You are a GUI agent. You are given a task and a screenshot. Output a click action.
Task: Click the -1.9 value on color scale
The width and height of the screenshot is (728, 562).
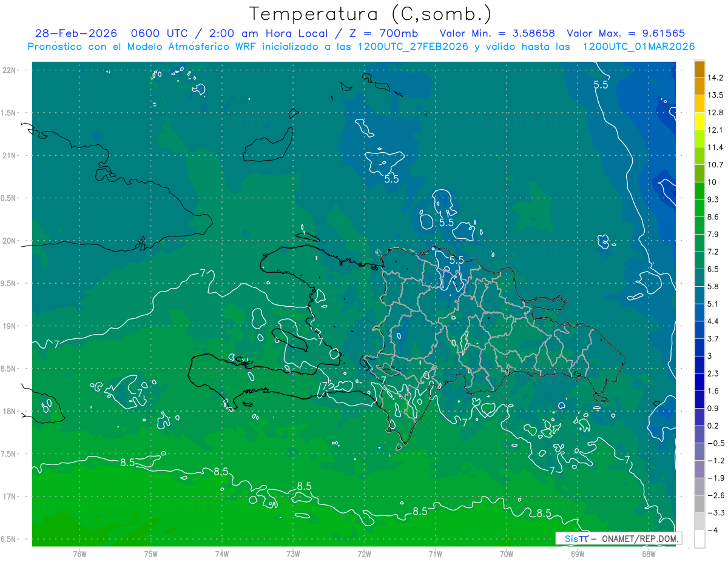click(x=716, y=478)
